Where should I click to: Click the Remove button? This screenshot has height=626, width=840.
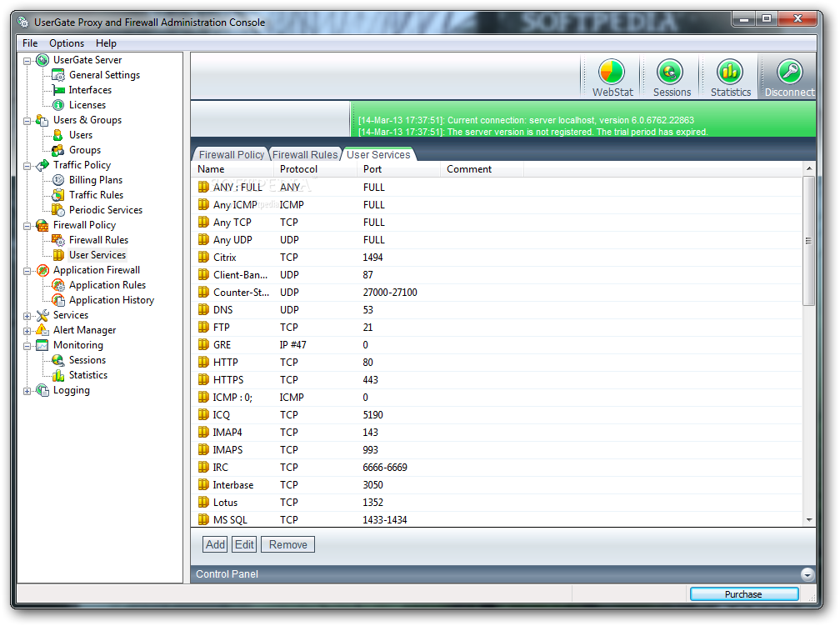pyautogui.click(x=287, y=544)
